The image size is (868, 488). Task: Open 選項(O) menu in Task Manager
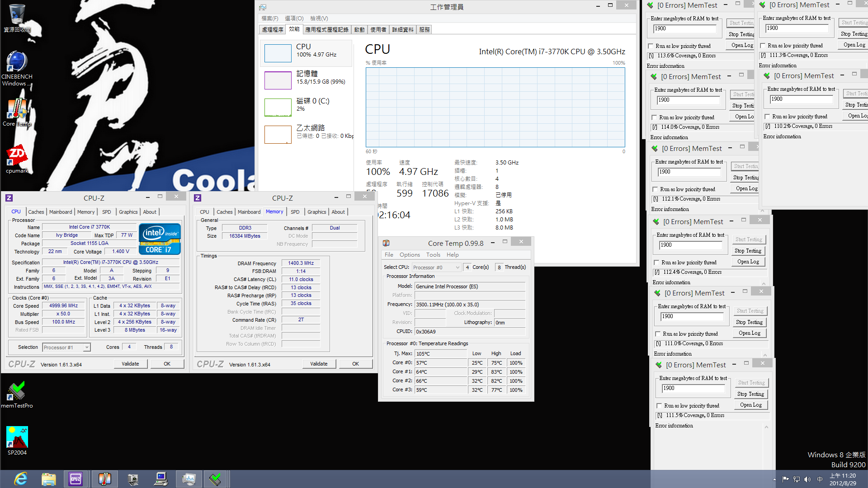point(294,19)
